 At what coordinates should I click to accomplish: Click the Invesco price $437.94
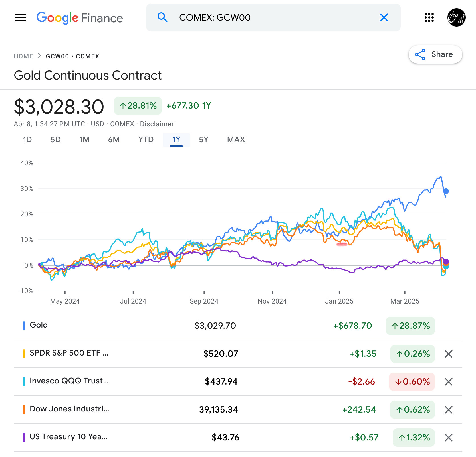221,381
